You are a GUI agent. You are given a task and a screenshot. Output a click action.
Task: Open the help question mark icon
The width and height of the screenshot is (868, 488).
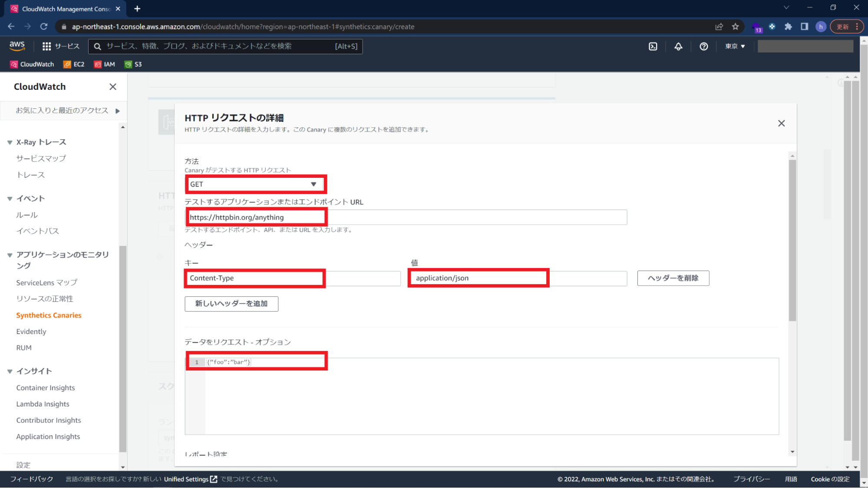(x=704, y=46)
